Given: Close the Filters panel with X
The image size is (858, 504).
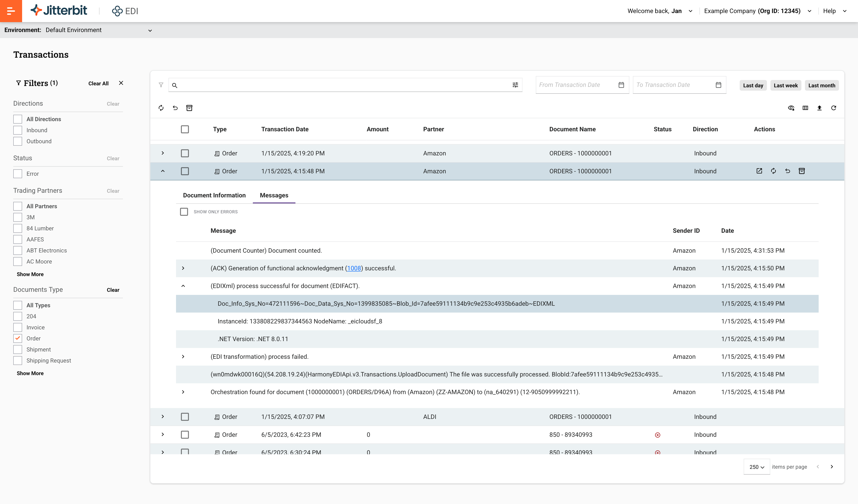Looking at the screenshot, I should (121, 83).
